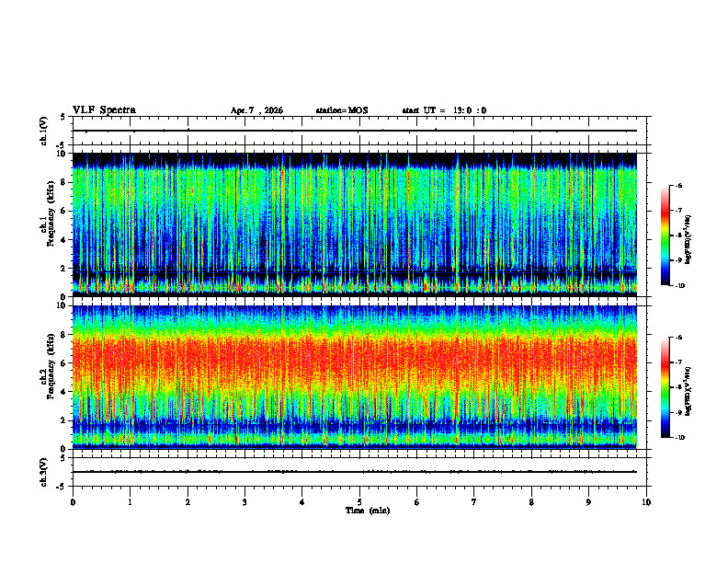Viewport: 728px width, 563px height.
Task: Click the "-6" label on ch.2 colorbar
Action: pos(678,338)
